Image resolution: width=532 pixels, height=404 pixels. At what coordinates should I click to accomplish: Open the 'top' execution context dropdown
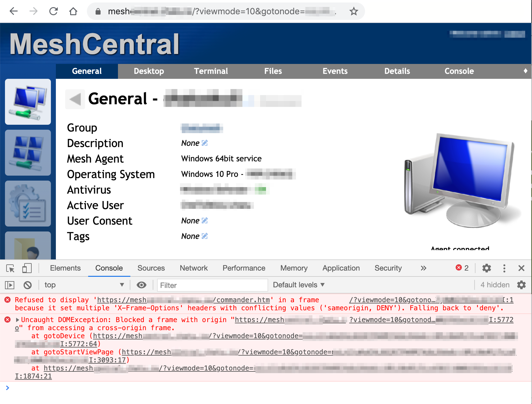click(84, 285)
